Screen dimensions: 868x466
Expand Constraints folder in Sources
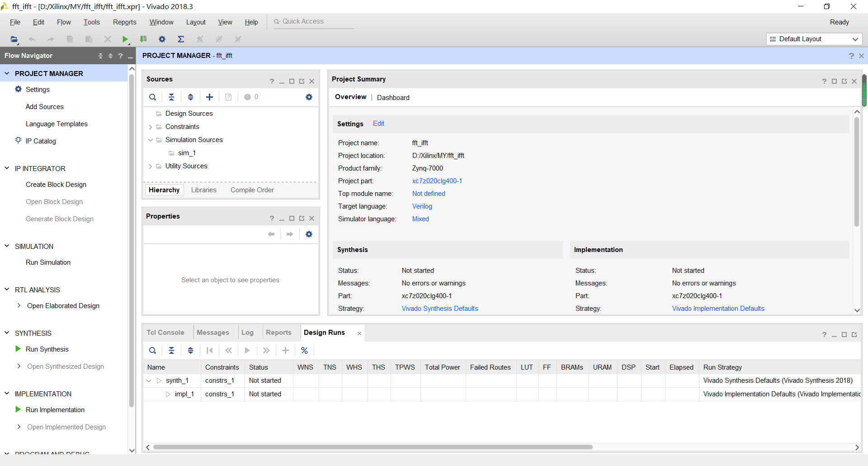point(151,127)
